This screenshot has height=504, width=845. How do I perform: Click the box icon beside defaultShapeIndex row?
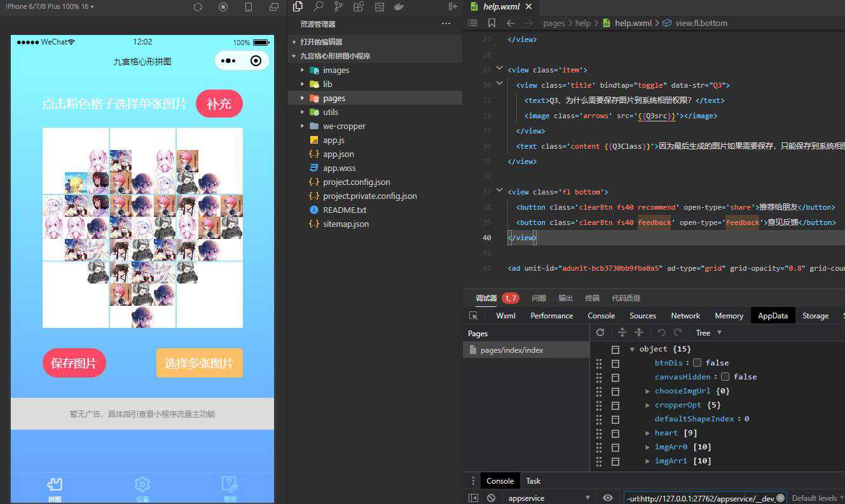(615, 419)
